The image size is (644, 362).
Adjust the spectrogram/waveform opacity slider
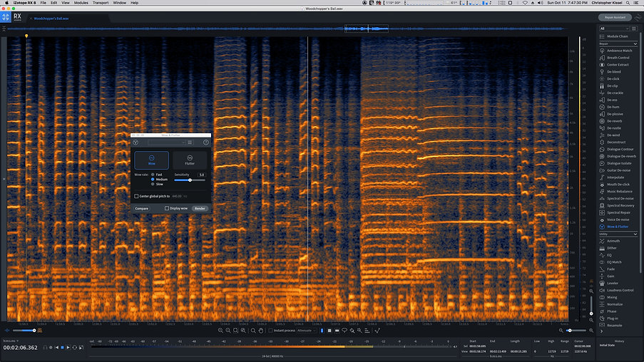tap(24, 331)
